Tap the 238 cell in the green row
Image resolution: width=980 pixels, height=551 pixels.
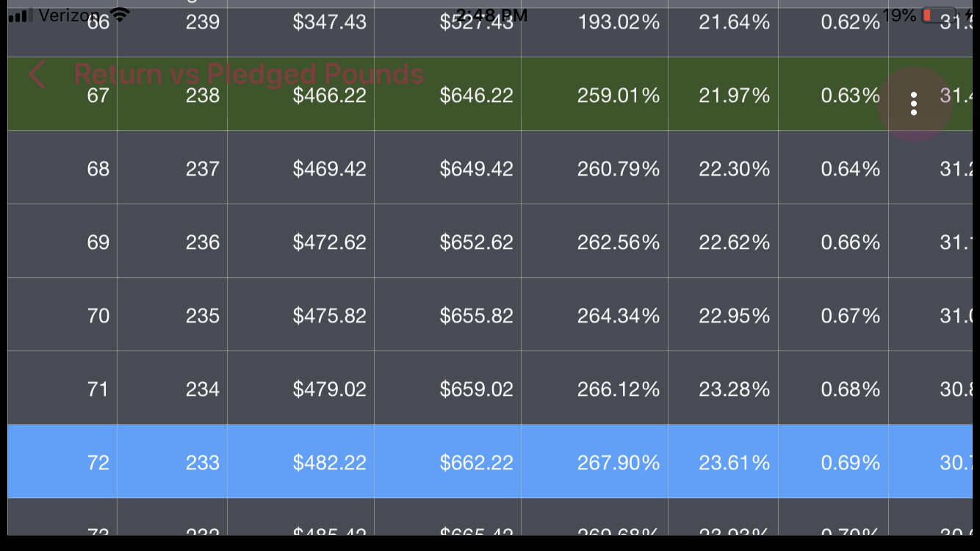202,96
